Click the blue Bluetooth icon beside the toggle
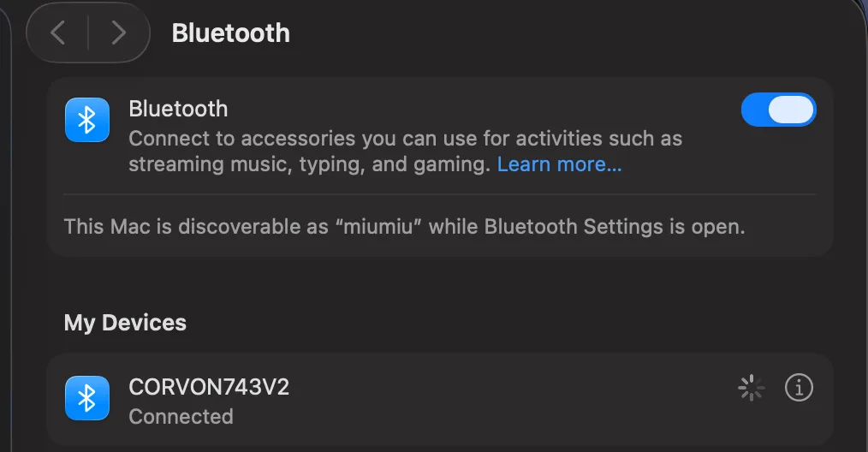Screen dimensions: 868x452 87,120
